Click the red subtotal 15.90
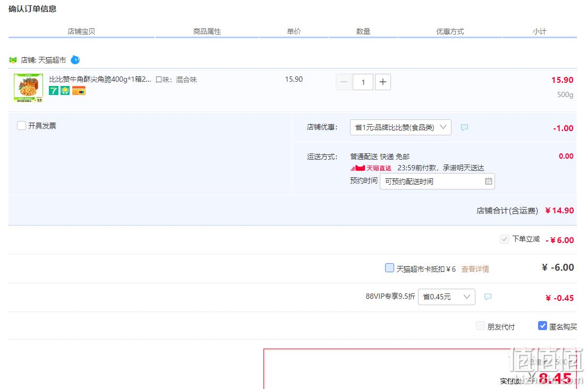 tap(562, 80)
